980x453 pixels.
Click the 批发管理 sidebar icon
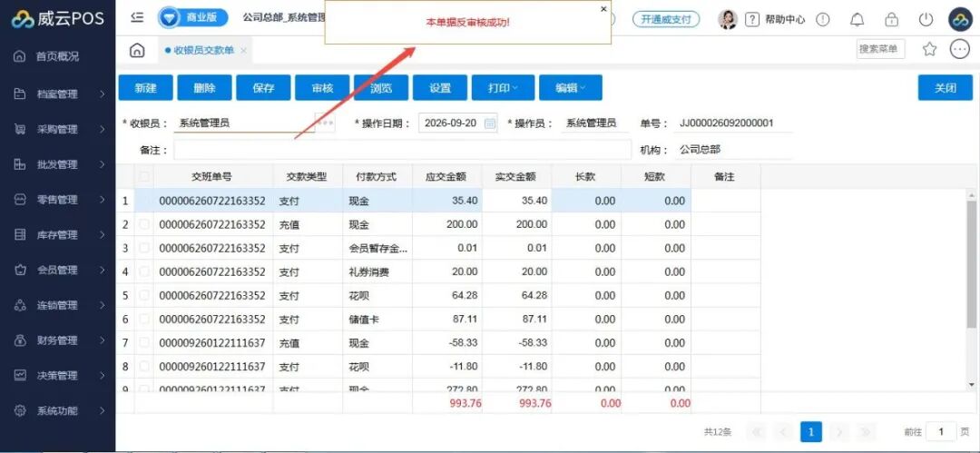point(20,164)
